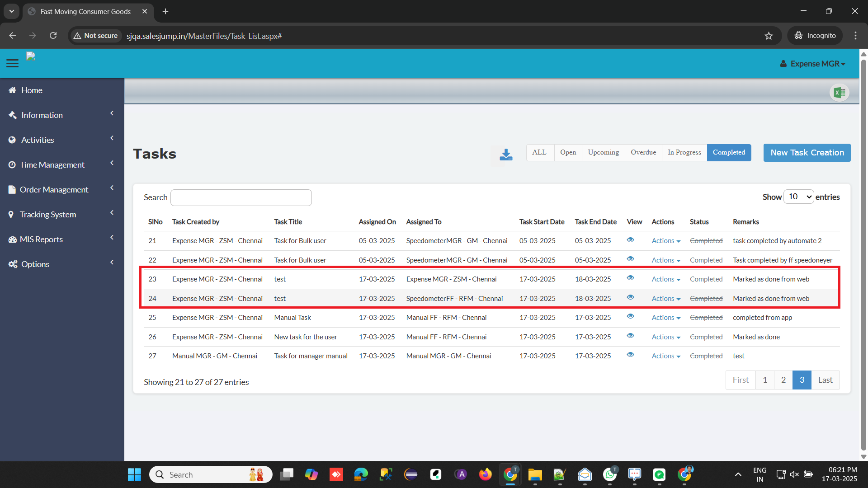The height and width of the screenshot is (488, 868).
Task: Click the New Task Creation button
Action: point(807,153)
